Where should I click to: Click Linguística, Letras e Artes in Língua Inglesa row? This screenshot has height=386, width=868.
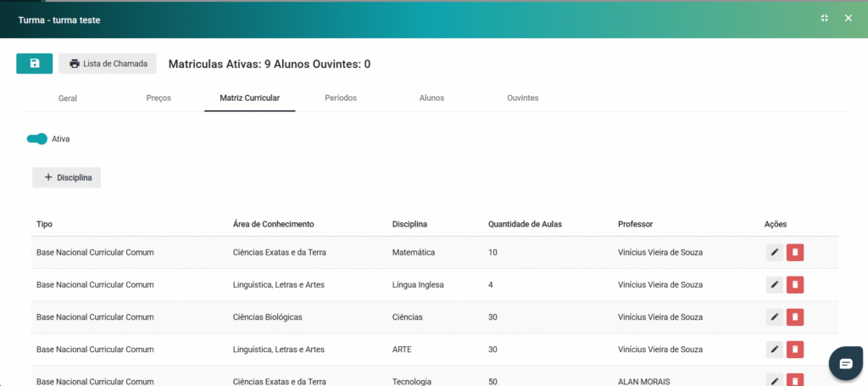pyautogui.click(x=278, y=285)
